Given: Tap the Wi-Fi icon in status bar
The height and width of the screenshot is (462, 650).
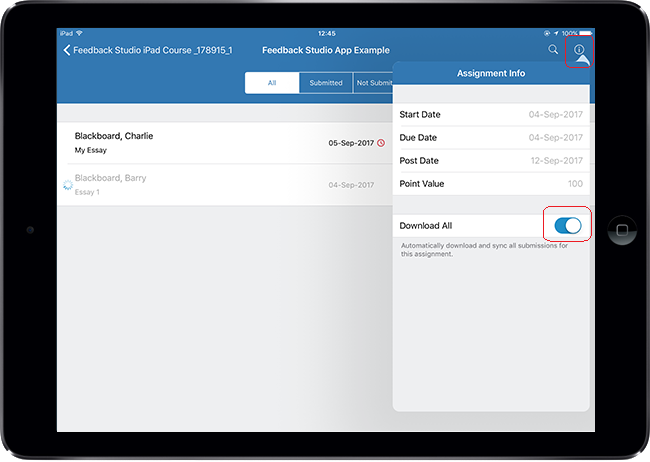Looking at the screenshot, I should tap(79, 33).
